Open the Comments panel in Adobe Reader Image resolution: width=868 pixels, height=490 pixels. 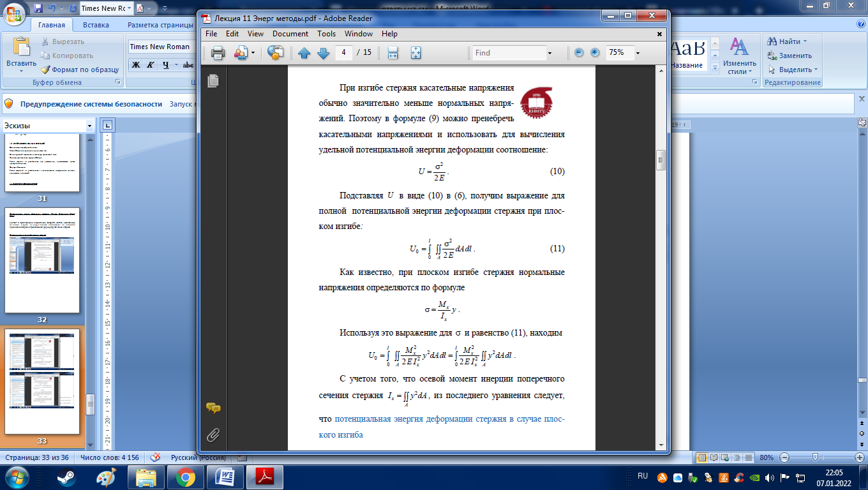[x=213, y=408]
